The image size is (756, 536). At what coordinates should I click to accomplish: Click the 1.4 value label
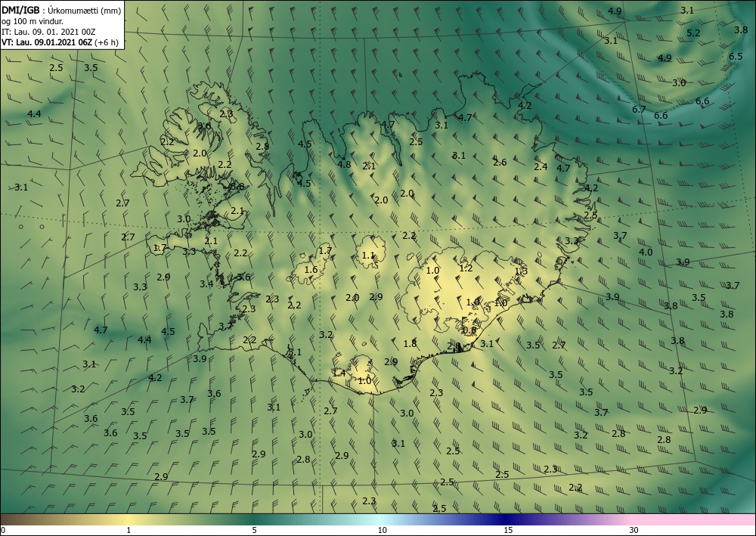(x=339, y=373)
